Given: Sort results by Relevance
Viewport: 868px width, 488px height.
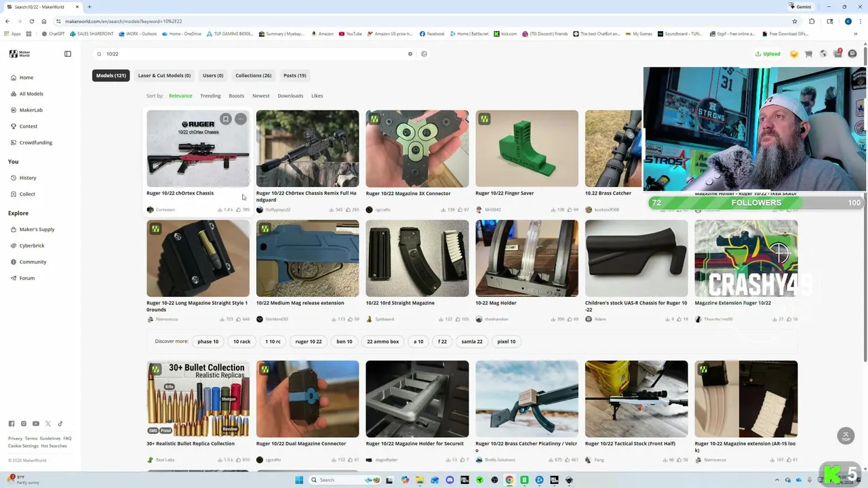Looking at the screenshot, I should tap(180, 96).
